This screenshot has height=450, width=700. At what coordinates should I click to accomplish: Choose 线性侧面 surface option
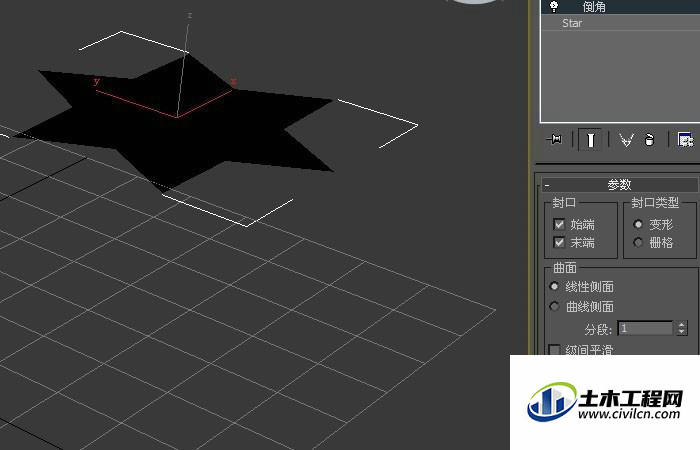pos(554,286)
